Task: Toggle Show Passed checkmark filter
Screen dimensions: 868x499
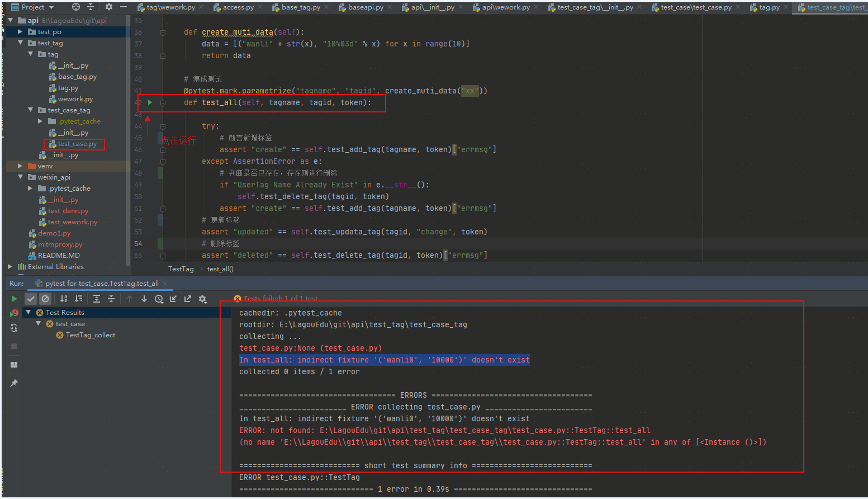Action: (31, 299)
